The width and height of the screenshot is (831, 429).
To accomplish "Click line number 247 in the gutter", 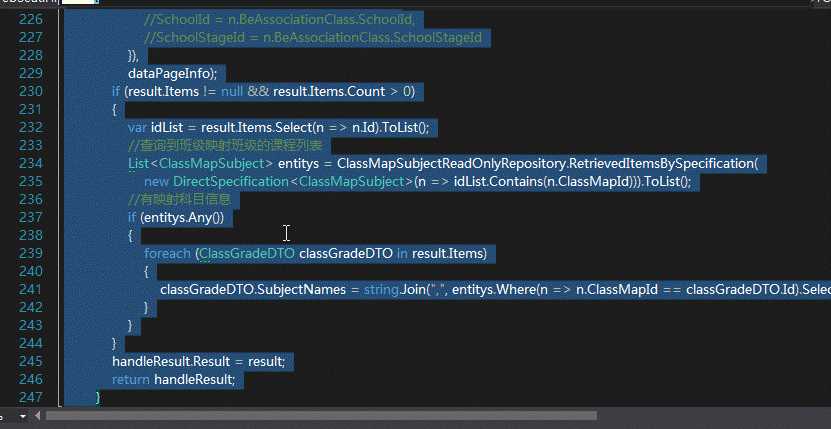I will (x=30, y=397).
